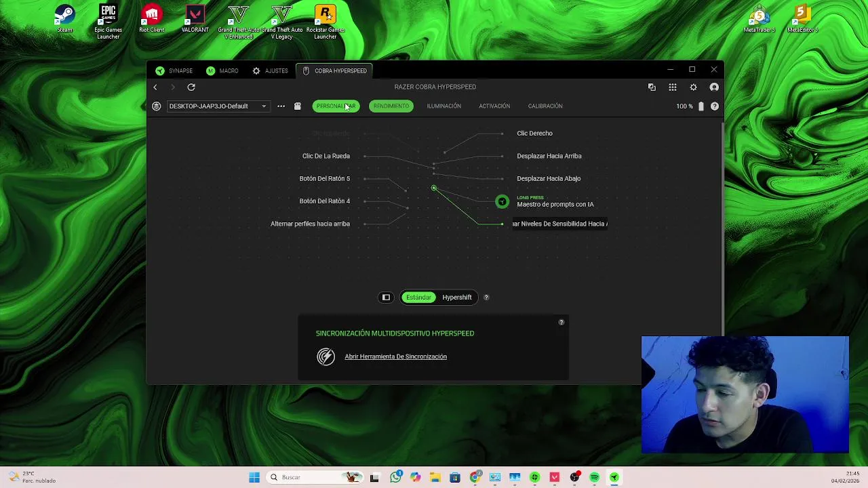Open the profile options three-dot menu

tap(281, 106)
